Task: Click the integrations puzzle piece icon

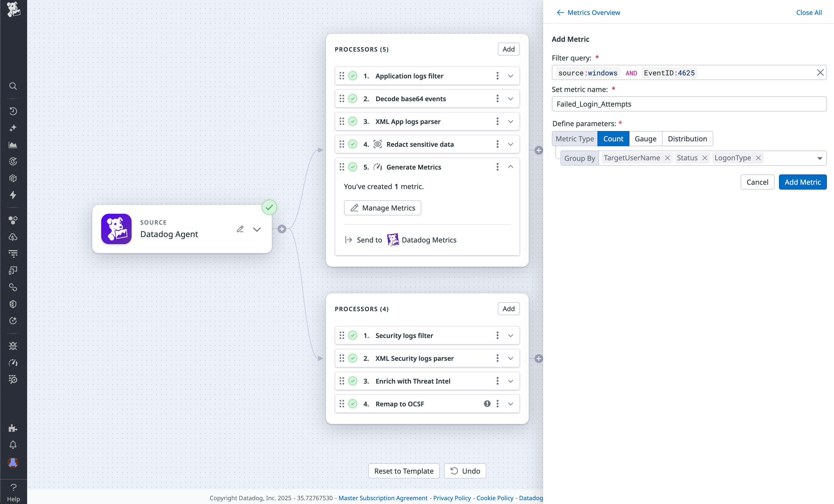Action: pos(13,428)
